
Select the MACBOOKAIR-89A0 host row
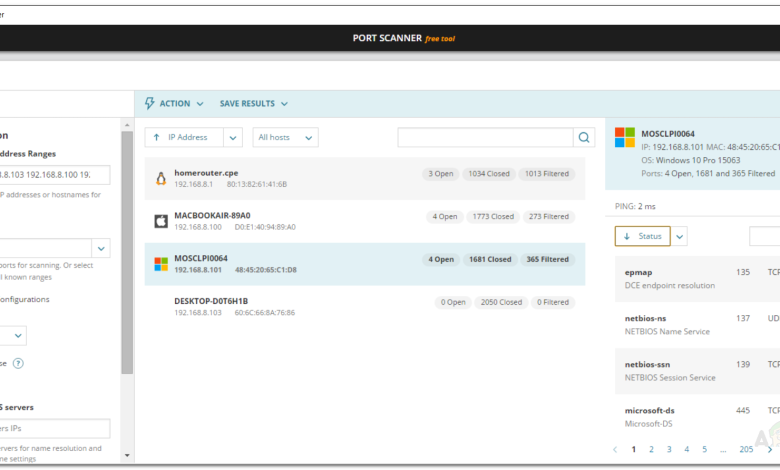(x=365, y=221)
